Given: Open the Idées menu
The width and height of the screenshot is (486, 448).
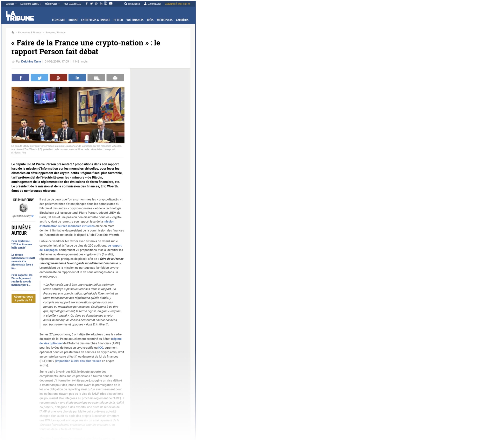Looking at the screenshot, I should click(x=150, y=20).
